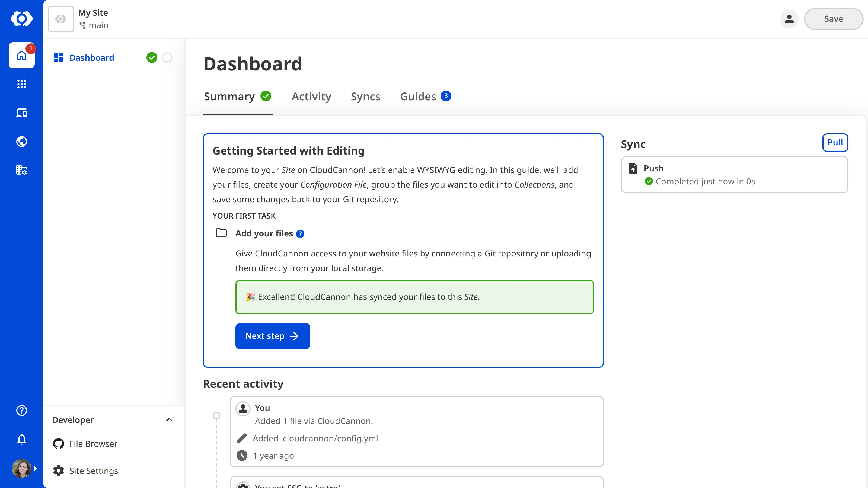The width and height of the screenshot is (868, 488).
Task: Click the green completed status icon under Push
Action: point(649,182)
